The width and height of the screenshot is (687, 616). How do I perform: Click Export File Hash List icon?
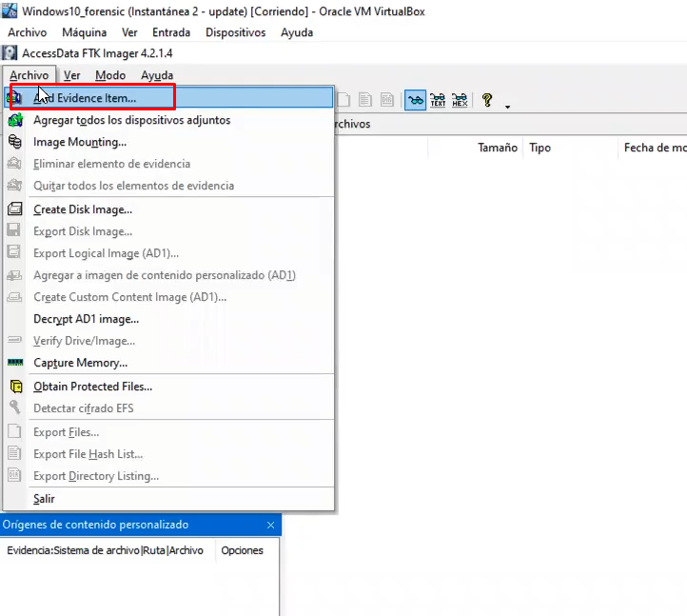point(14,453)
